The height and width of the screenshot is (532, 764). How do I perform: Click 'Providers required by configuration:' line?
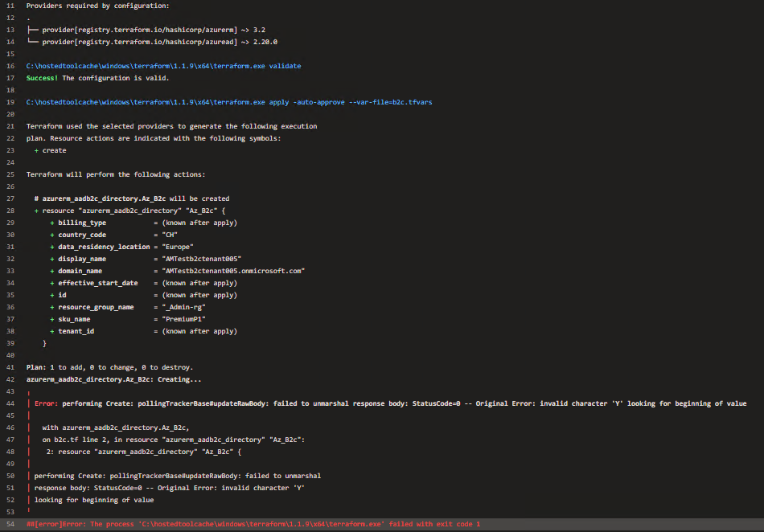coord(98,6)
